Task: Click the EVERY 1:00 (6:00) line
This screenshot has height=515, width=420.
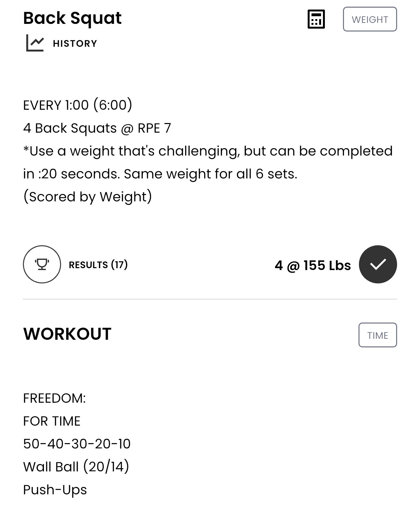Action: (78, 105)
